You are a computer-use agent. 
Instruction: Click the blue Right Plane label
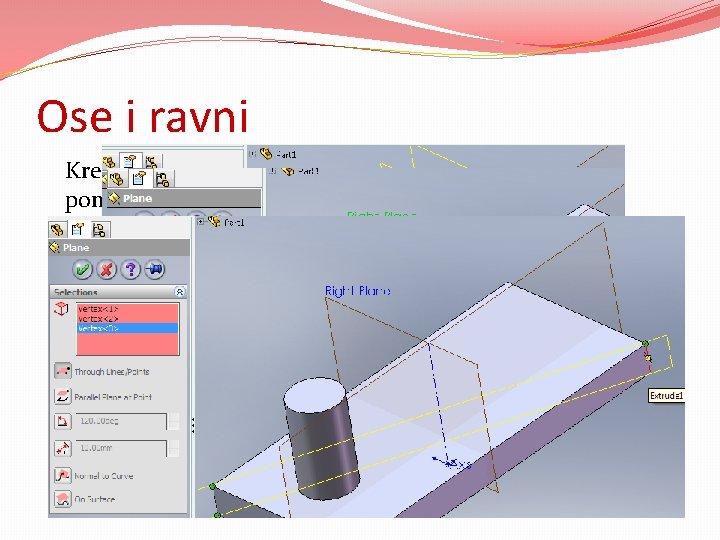tap(358, 291)
